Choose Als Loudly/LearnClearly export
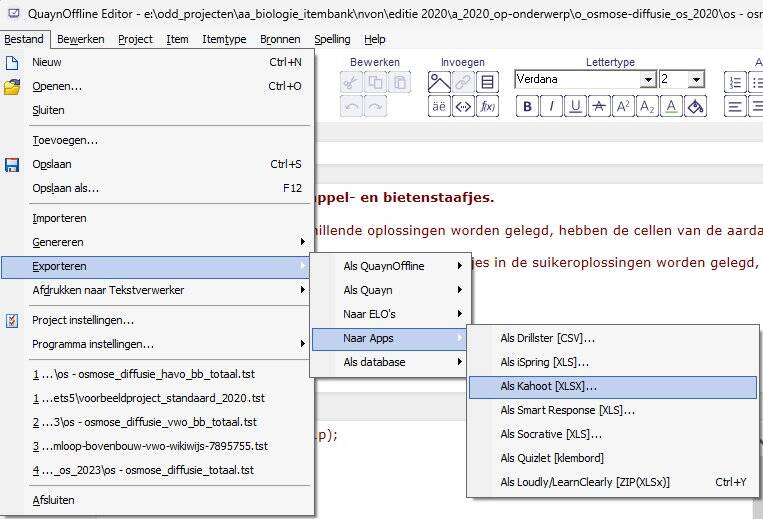This screenshot has height=519, width=763. click(613, 482)
